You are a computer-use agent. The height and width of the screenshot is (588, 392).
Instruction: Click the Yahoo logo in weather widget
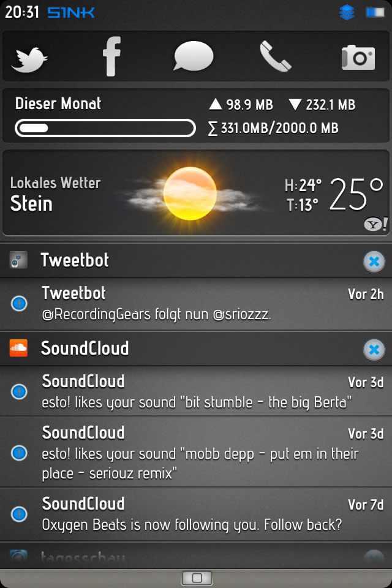(375, 224)
